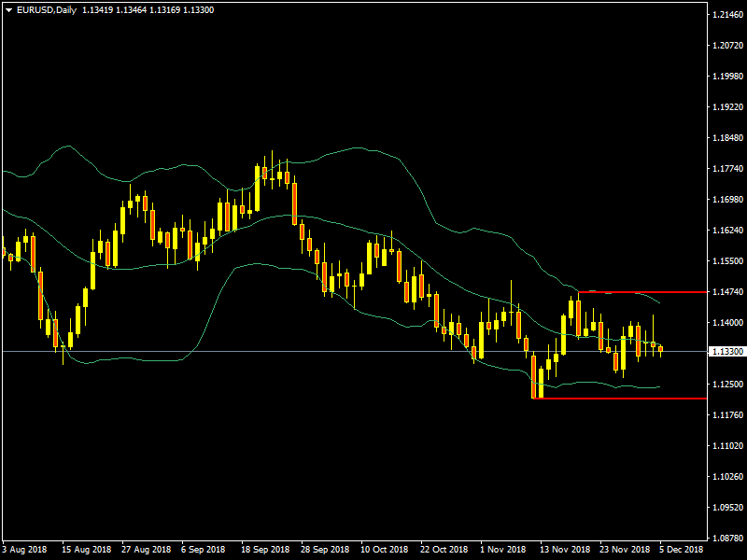The width and height of the screenshot is (747, 560).
Task: Click the 5 Dec 2018 date label
Action: pos(681,550)
